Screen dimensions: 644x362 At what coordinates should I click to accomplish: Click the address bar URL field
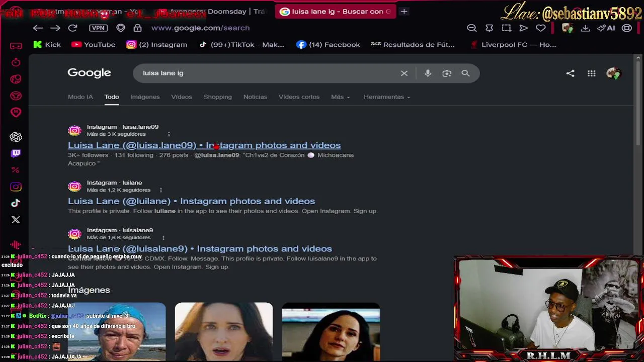[x=200, y=28]
